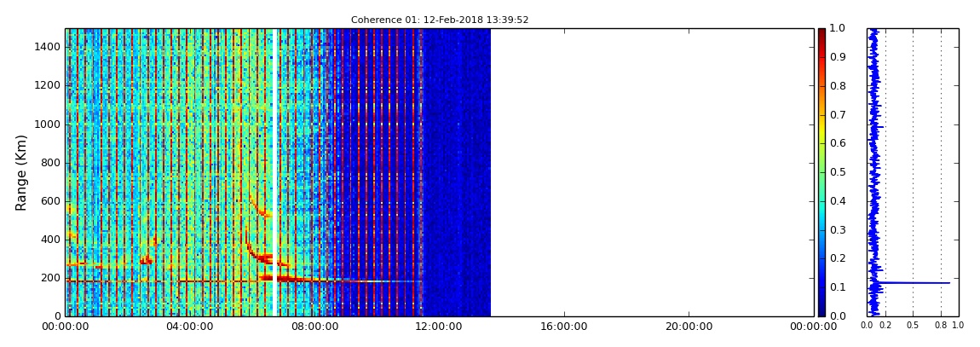Click the colorbar label 0.8
The height and width of the screenshot is (347, 980).
coord(836,86)
